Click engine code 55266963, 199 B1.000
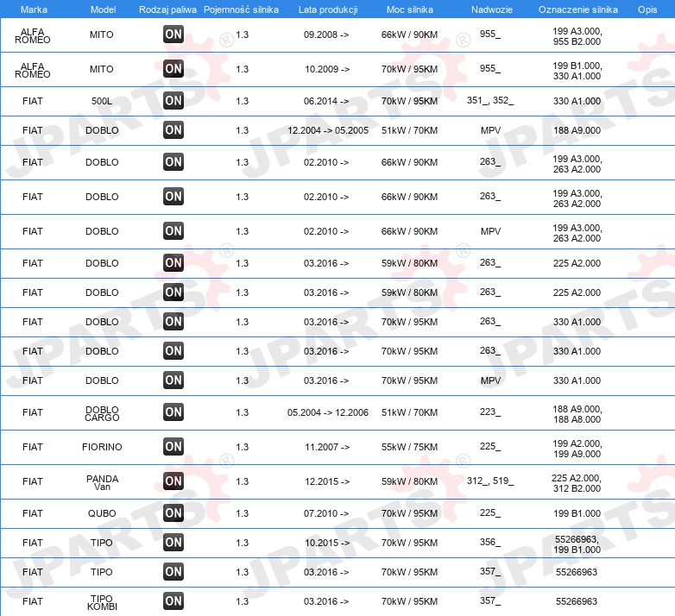 click(x=577, y=544)
